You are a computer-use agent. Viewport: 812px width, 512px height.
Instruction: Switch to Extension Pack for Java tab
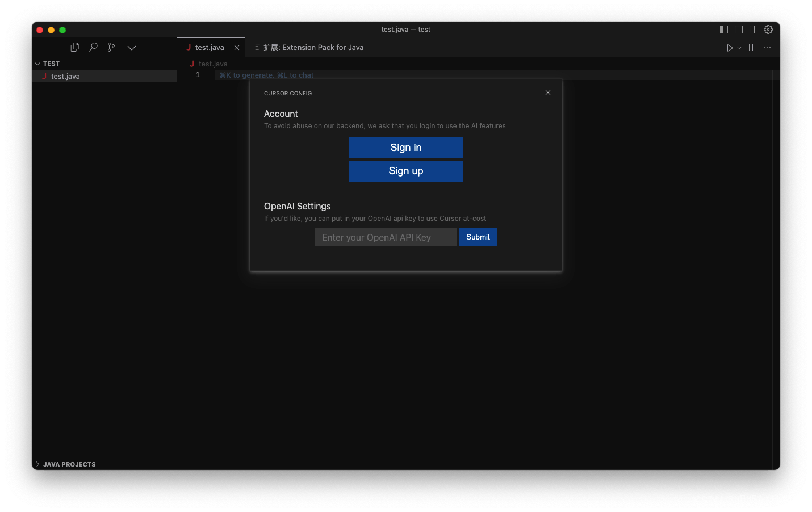pyautogui.click(x=309, y=48)
